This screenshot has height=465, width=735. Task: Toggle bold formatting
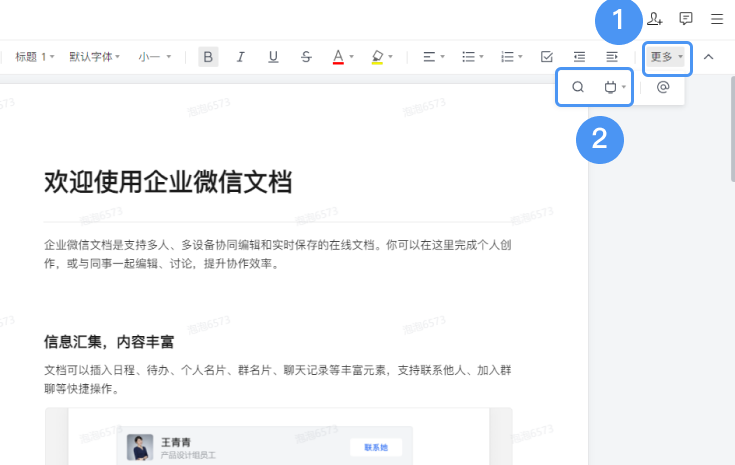pos(208,57)
